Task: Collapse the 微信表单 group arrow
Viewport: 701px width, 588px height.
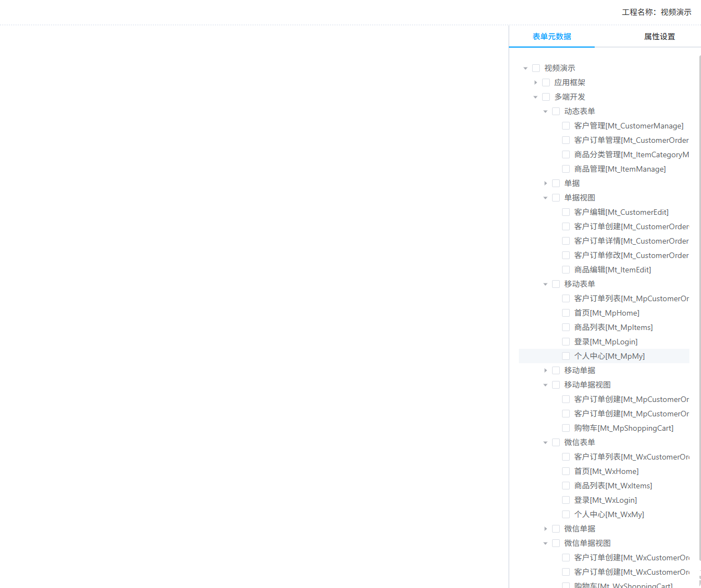Action: (x=545, y=442)
